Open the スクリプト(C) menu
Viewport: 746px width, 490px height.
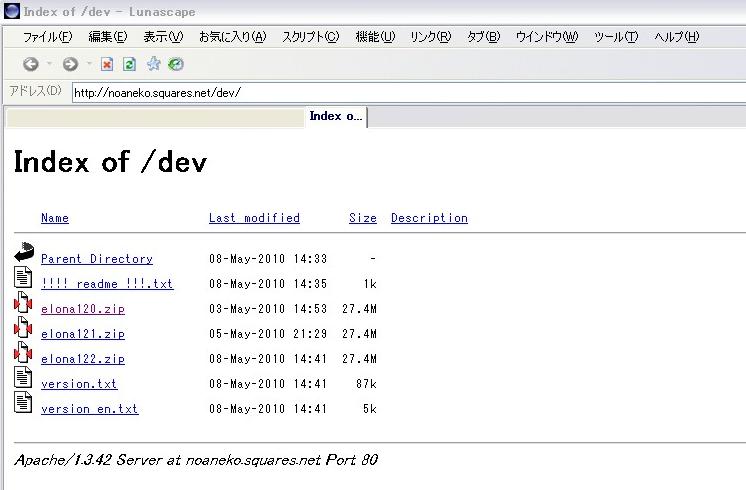(x=310, y=37)
